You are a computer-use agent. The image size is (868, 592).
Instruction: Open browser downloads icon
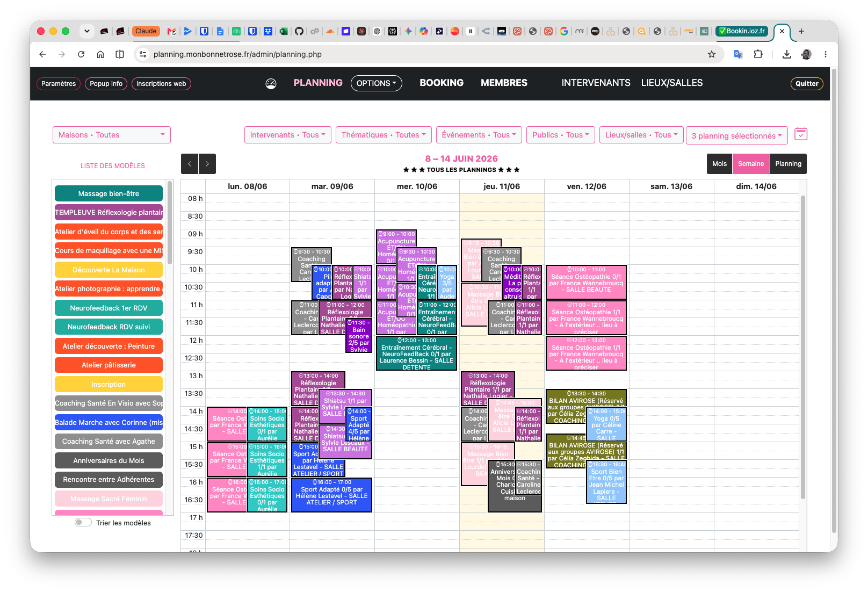pos(787,54)
